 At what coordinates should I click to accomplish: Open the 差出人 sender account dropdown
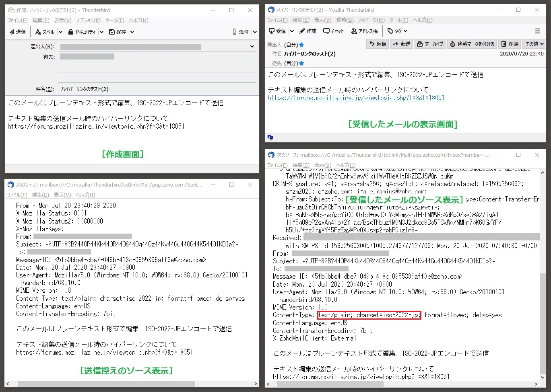pyautogui.click(x=252, y=47)
